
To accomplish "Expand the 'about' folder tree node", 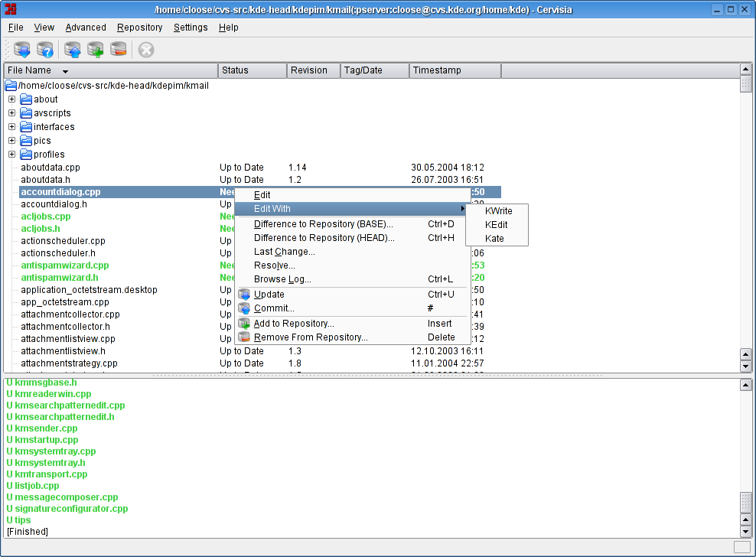I will tap(11, 99).
